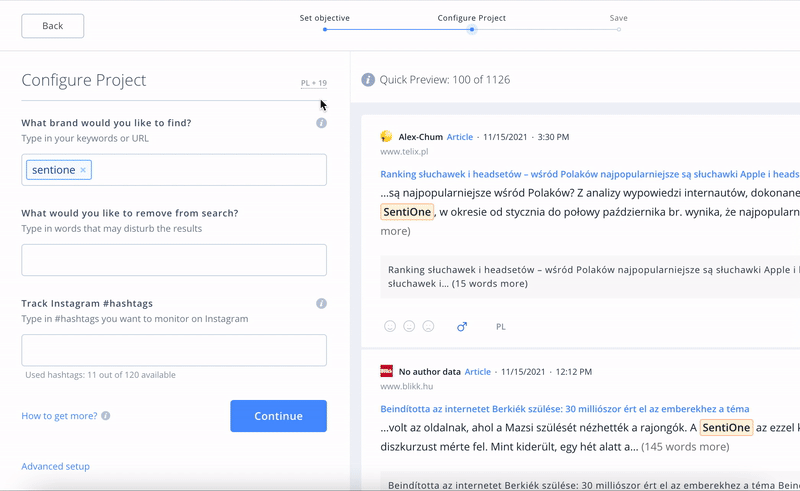Mark Alex-Chum post as neutral sentiment
The image size is (800, 491).
(x=409, y=326)
